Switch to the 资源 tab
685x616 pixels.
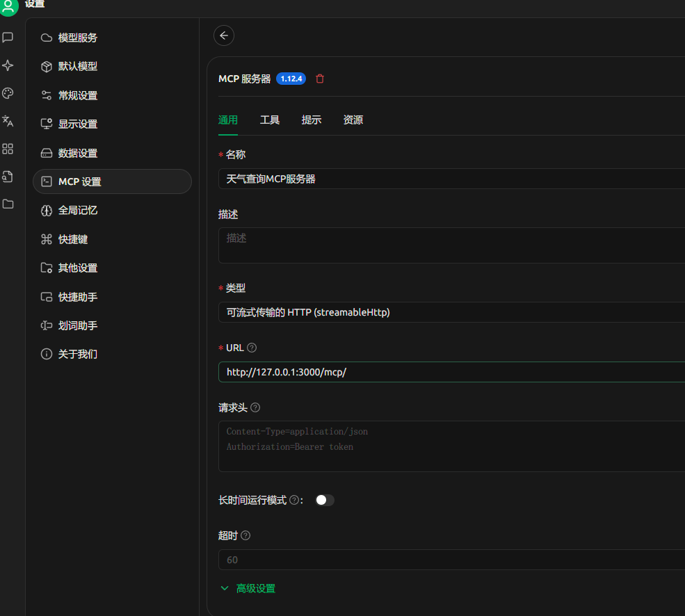353,120
